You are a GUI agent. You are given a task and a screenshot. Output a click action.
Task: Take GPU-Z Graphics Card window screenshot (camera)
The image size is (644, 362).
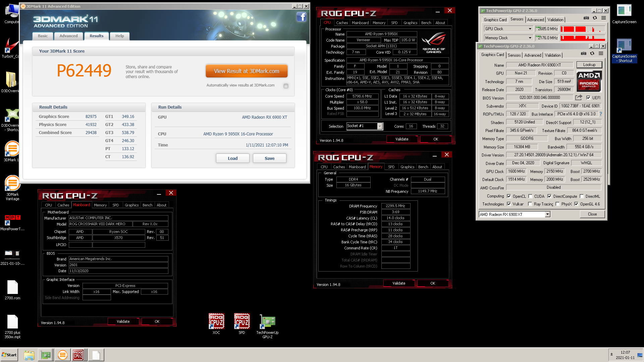tap(584, 53)
